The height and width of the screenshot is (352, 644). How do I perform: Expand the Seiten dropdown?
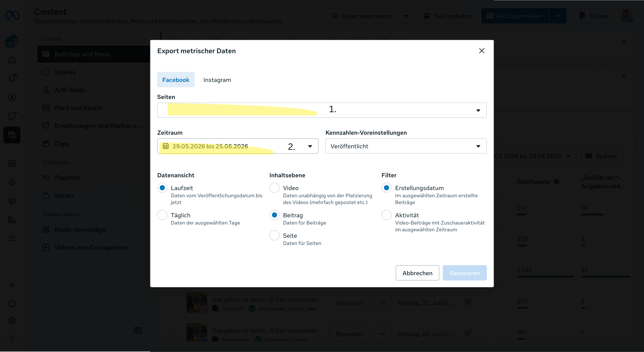click(x=322, y=110)
